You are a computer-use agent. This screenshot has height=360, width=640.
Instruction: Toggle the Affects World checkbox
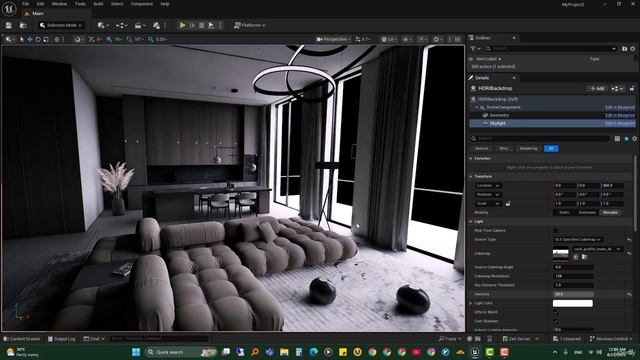point(556,312)
